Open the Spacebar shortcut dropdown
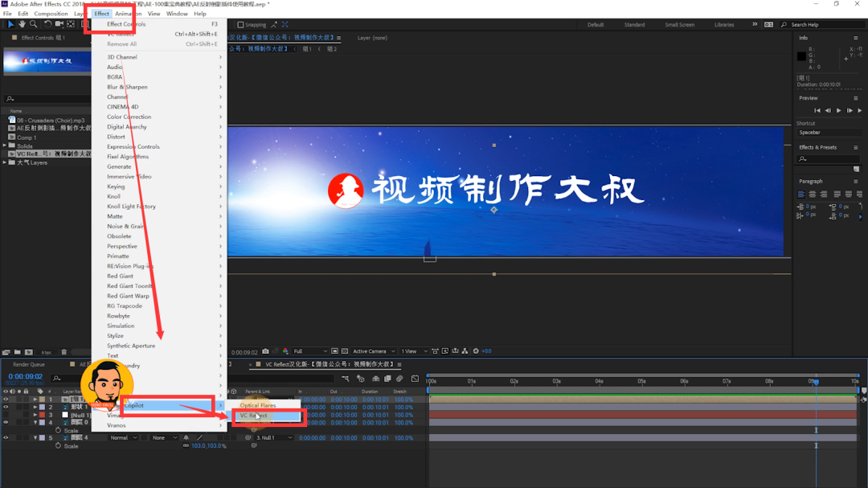 click(x=829, y=133)
